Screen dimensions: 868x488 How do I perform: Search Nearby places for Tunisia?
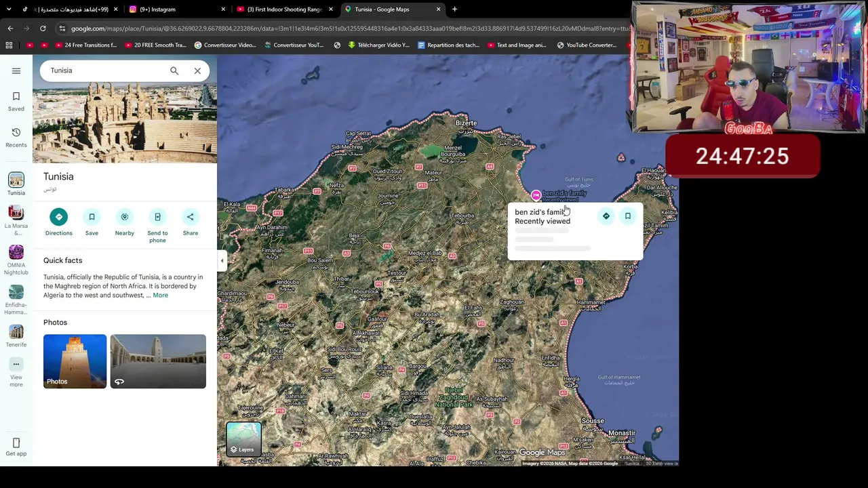(125, 222)
